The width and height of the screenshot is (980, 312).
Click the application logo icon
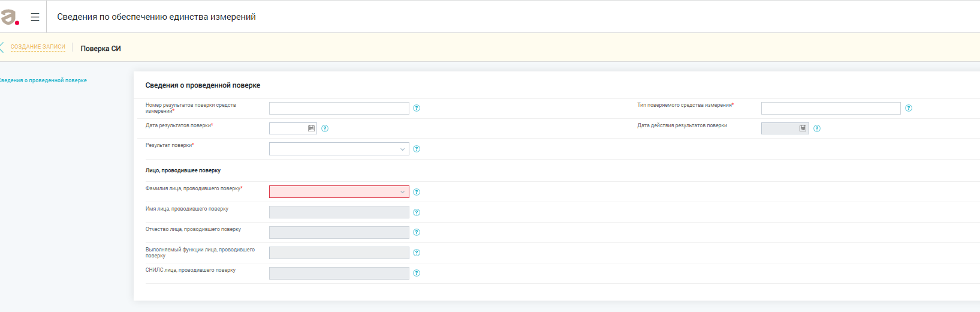[9, 17]
